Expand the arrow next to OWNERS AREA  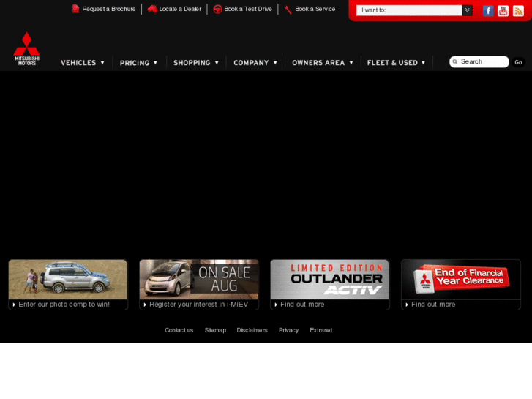click(x=351, y=63)
